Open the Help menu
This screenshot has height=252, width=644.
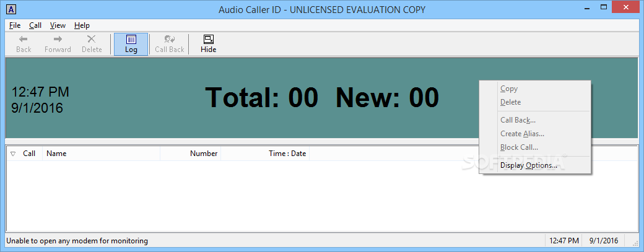82,25
